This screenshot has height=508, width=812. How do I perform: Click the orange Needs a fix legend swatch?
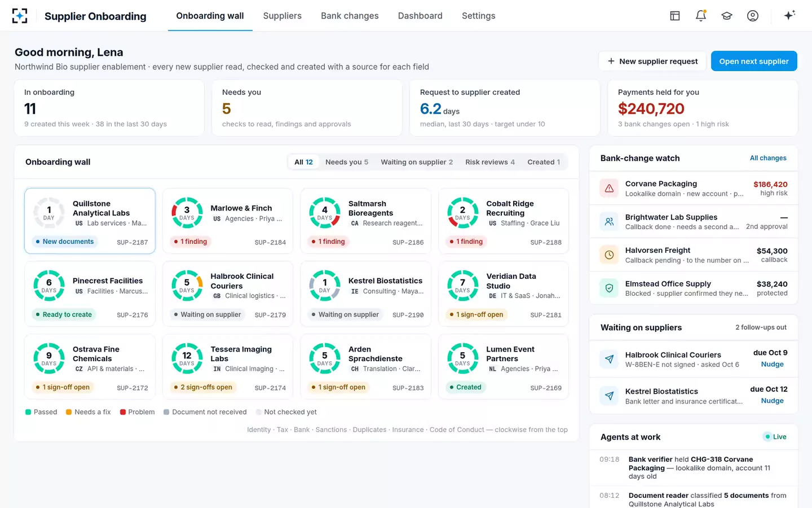coord(69,412)
